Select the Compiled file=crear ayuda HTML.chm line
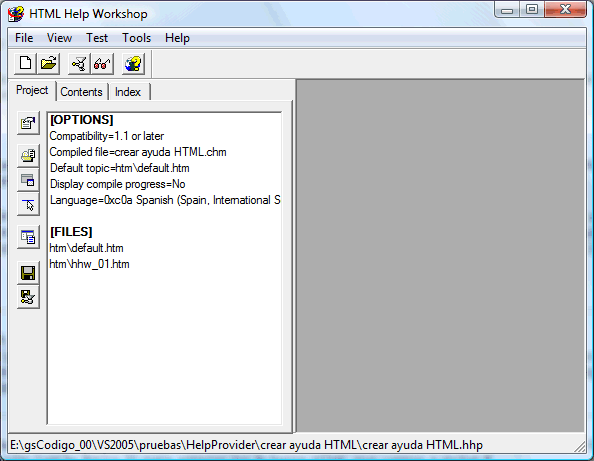This screenshot has width=594, height=461. 138,152
